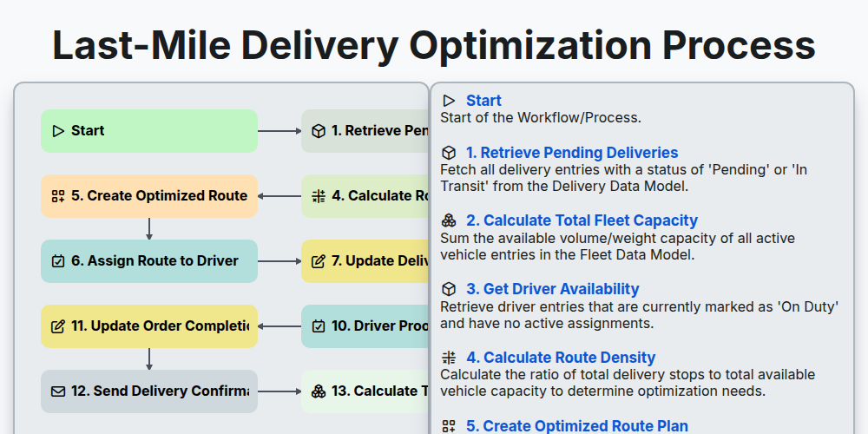The height and width of the screenshot is (434, 868).
Task: Click the envelope icon in Send Delivery Confirmation node
Action: tap(58, 391)
